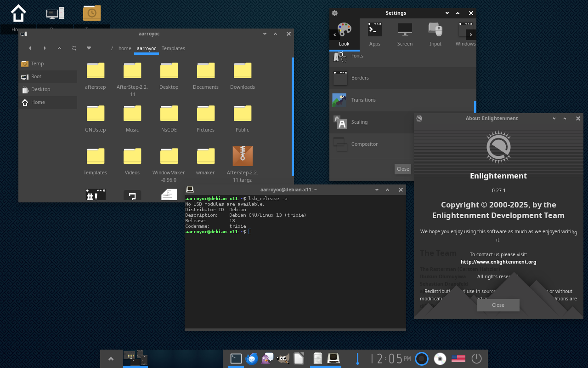Close the About Enlightenment dialog with Close button
The image size is (588, 368).
click(498, 305)
